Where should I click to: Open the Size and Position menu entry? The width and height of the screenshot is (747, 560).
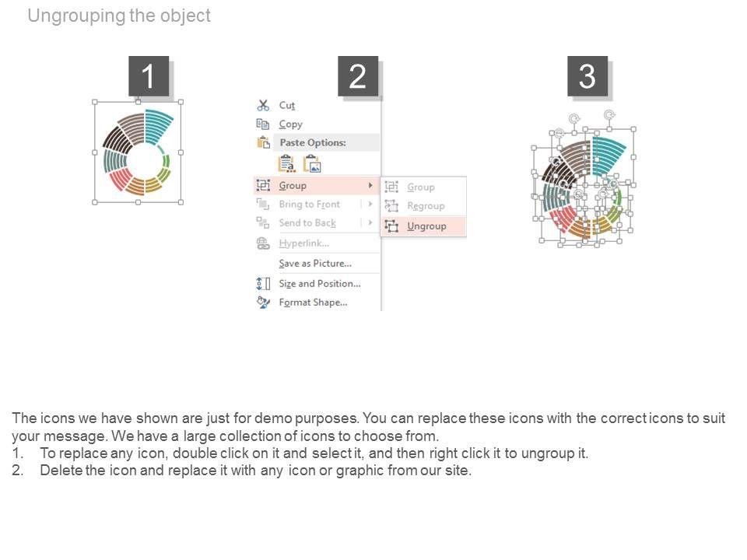tap(319, 284)
